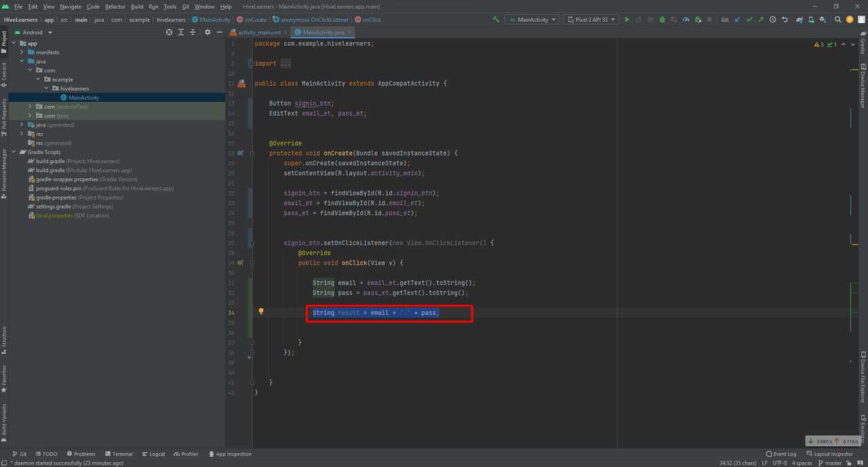868x467 pixels.
Task: Click Git Update Project blue arrow
Action: pos(738,20)
